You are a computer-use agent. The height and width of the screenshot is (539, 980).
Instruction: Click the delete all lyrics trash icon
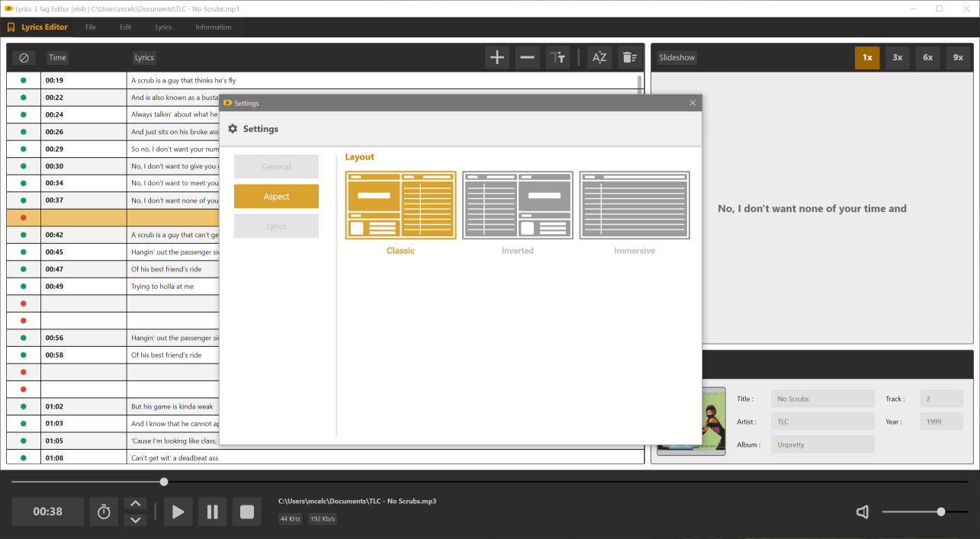click(x=629, y=57)
